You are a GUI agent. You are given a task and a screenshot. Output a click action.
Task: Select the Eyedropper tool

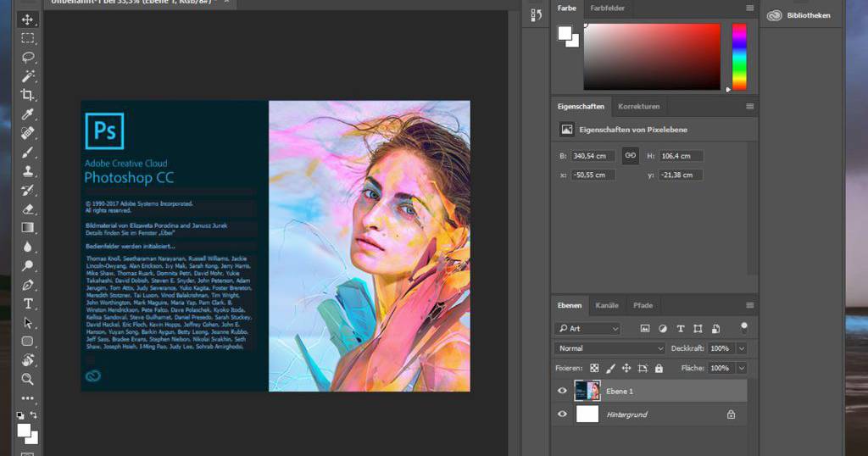pos(27,114)
